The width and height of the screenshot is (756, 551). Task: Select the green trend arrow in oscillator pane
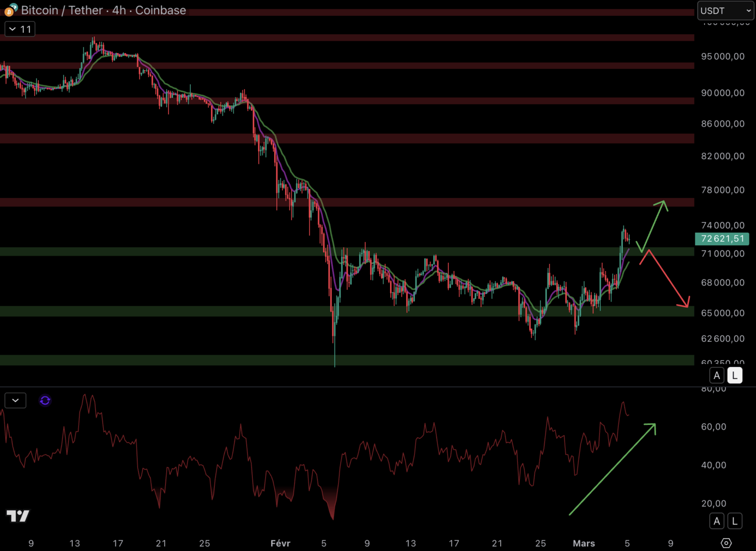(612, 469)
